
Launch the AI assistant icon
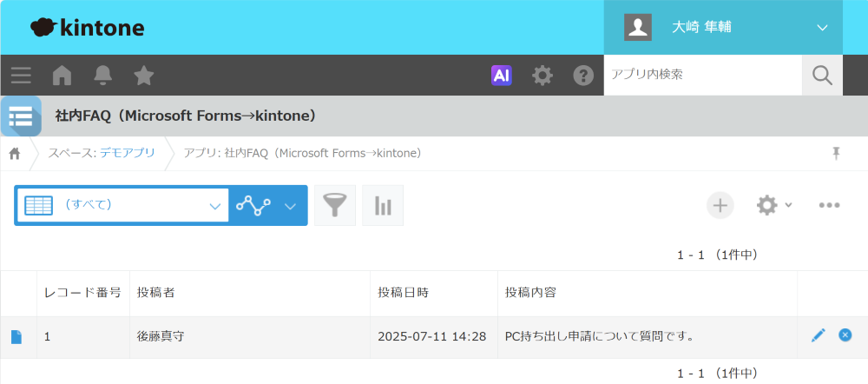(501, 76)
